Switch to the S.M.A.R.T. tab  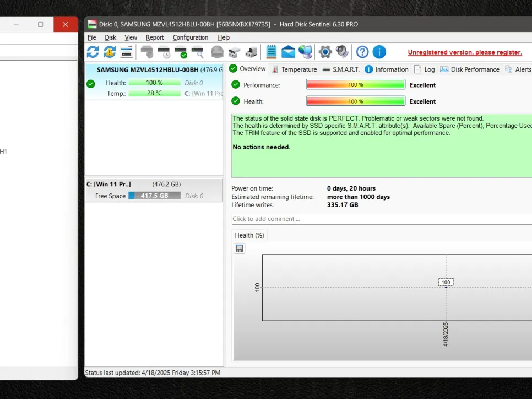[341, 69]
